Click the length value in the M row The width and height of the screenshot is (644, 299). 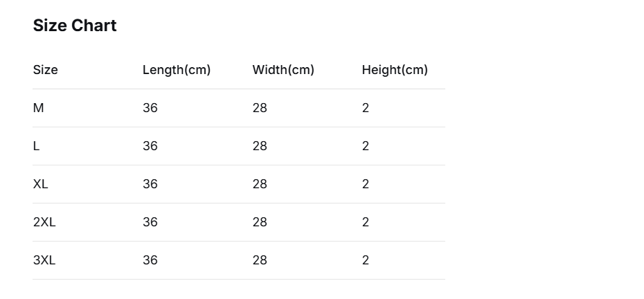pos(150,108)
